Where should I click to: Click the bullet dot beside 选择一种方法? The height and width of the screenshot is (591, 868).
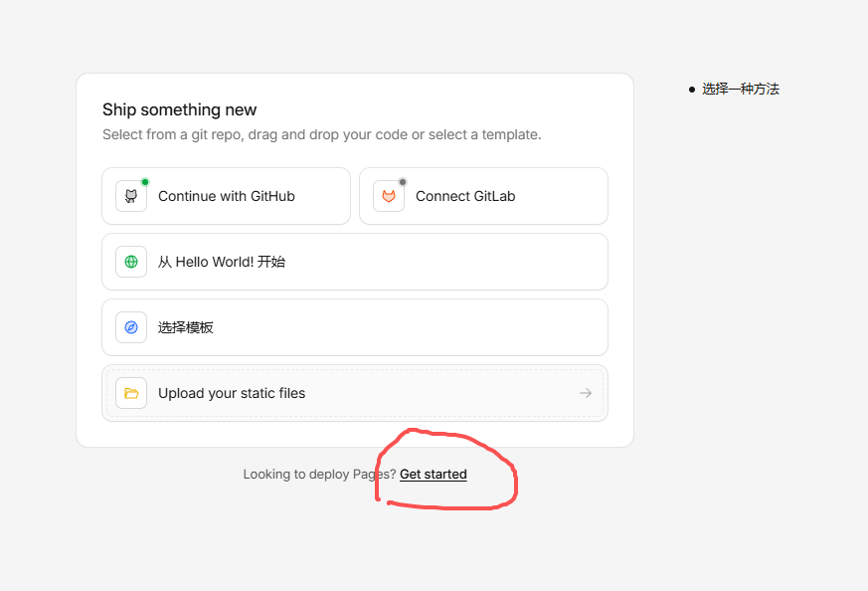click(692, 90)
